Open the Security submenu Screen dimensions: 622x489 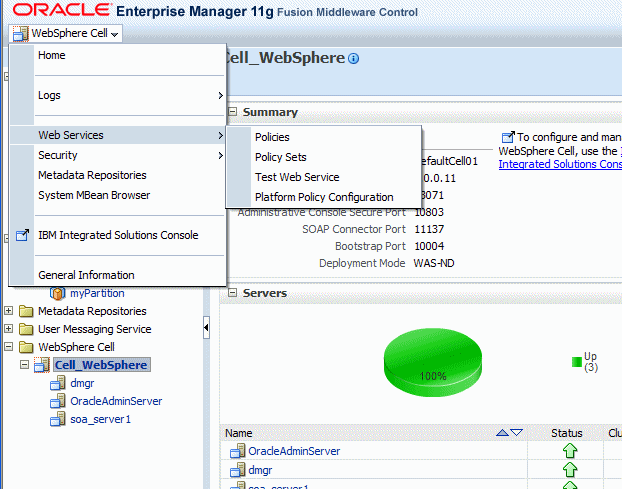click(x=118, y=155)
